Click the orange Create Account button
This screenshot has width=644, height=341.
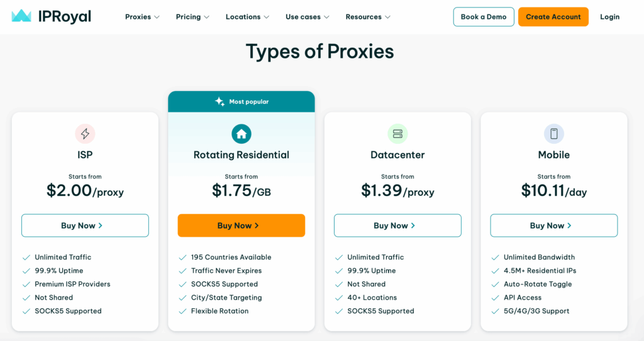(x=553, y=17)
